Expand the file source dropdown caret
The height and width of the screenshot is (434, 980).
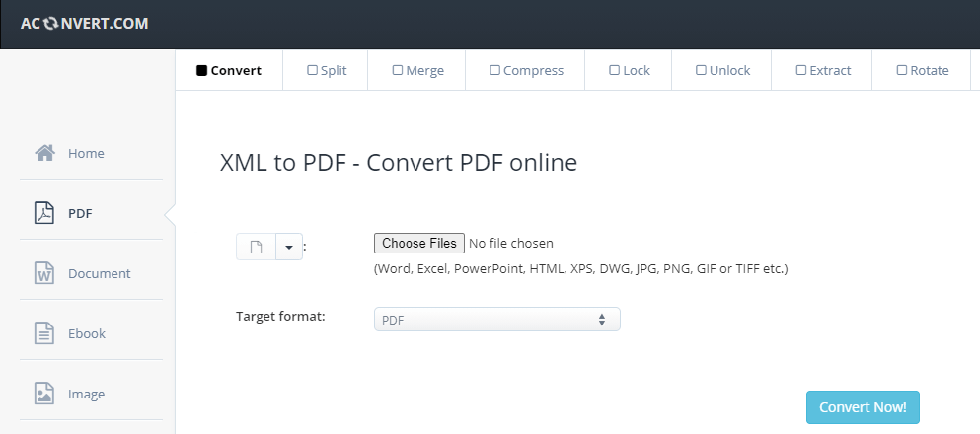click(288, 247)
